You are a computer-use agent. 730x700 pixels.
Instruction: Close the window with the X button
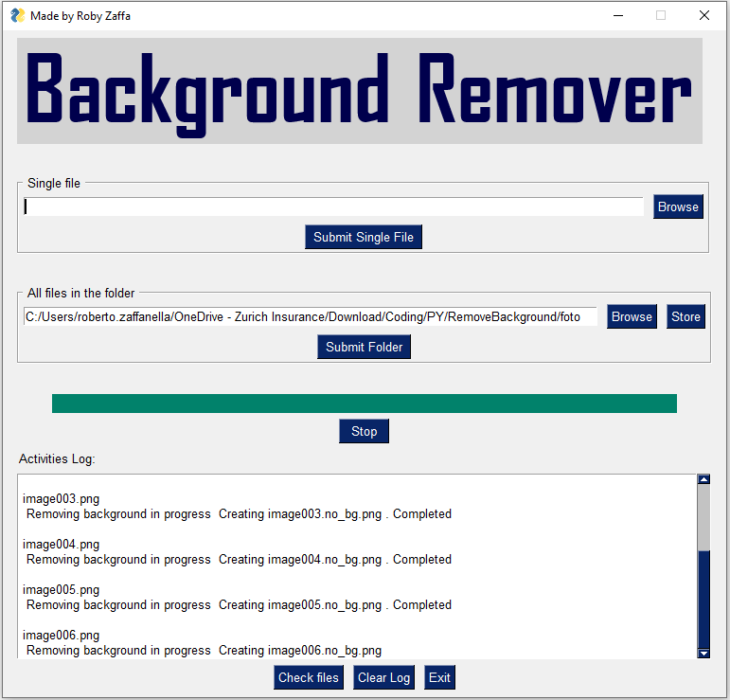pos(704,15)
